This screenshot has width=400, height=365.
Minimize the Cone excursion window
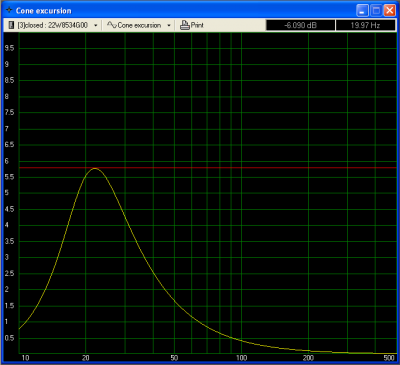coord(362,11)
